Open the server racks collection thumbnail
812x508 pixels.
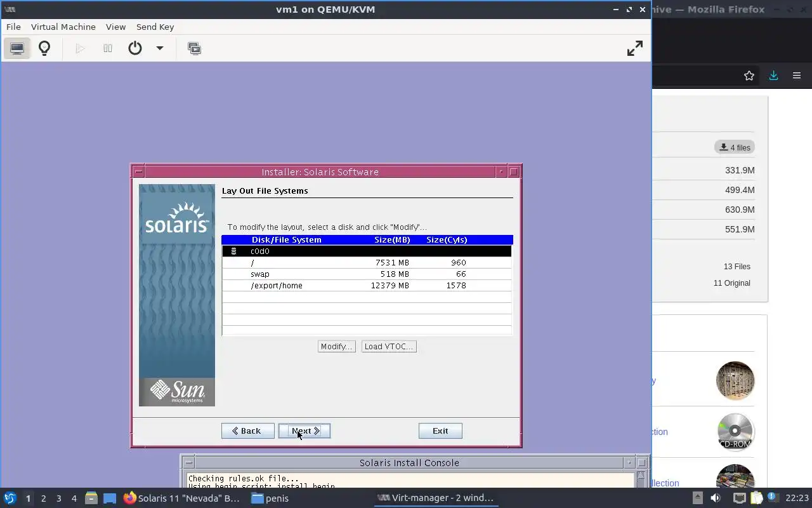pos(735,380)
